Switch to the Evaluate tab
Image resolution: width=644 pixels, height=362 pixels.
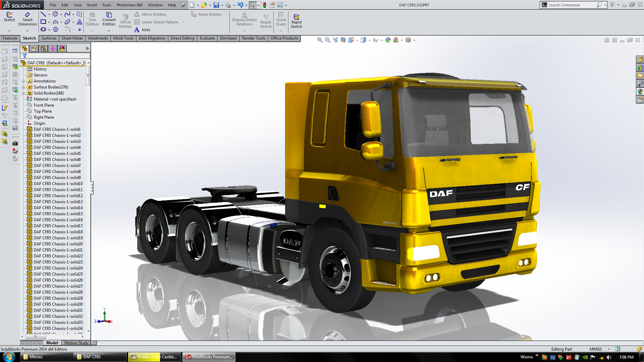coord(207,38)
